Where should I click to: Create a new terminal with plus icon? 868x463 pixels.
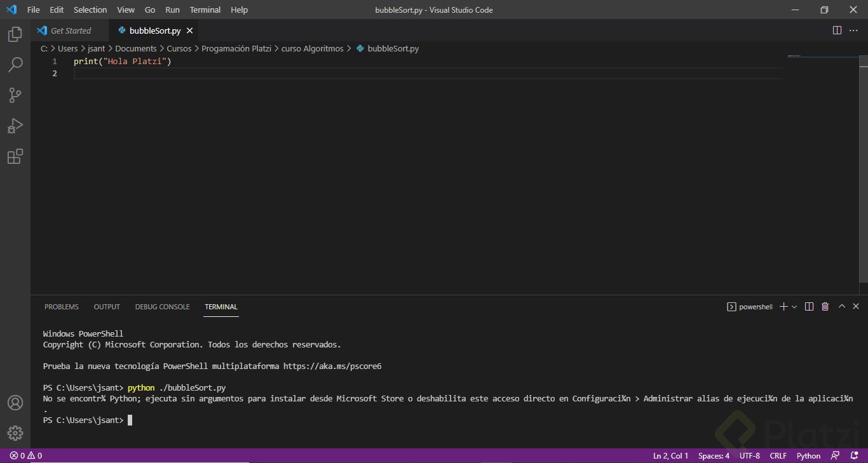[783, 307]
